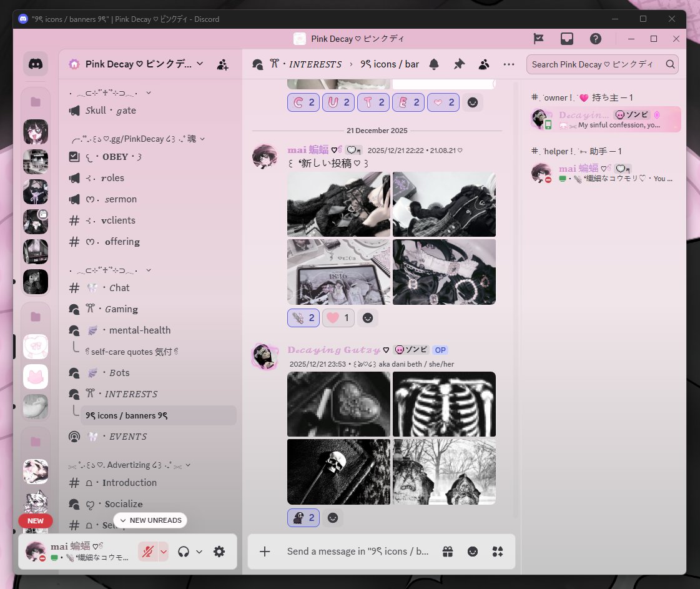Open emoji picker in message bar
The height and width of the screenshot is (589, 700).
click(x=472, y=552)
